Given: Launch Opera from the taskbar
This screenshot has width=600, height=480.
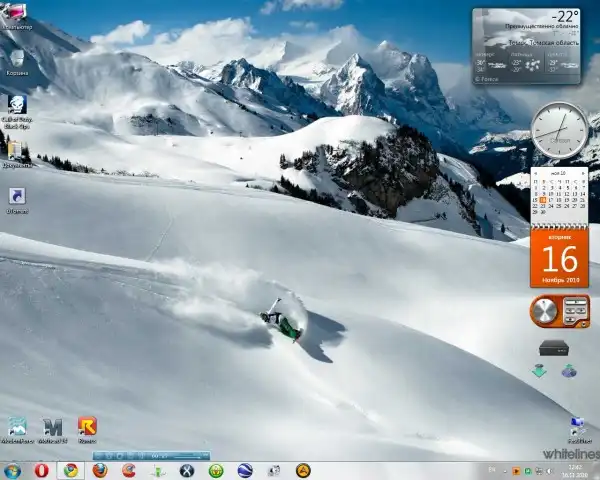Looking at the screenshot, I should click(x=42, y=470).
